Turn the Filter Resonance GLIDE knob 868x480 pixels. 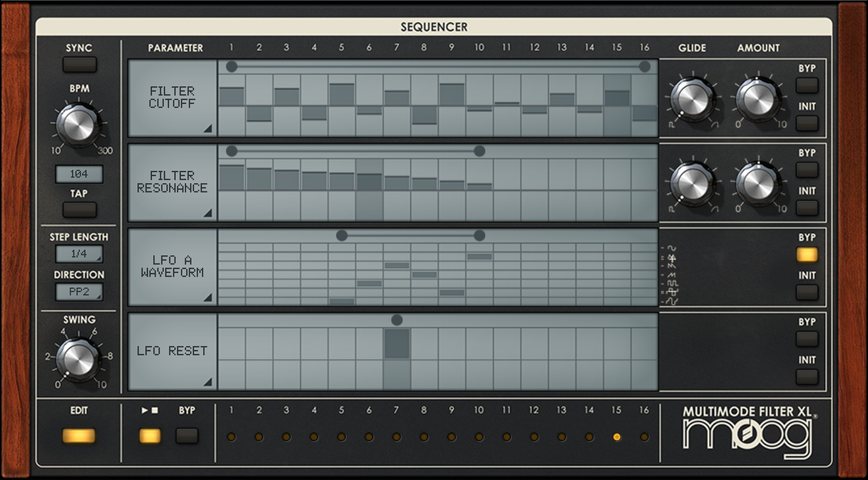click(x=693, y=184)
